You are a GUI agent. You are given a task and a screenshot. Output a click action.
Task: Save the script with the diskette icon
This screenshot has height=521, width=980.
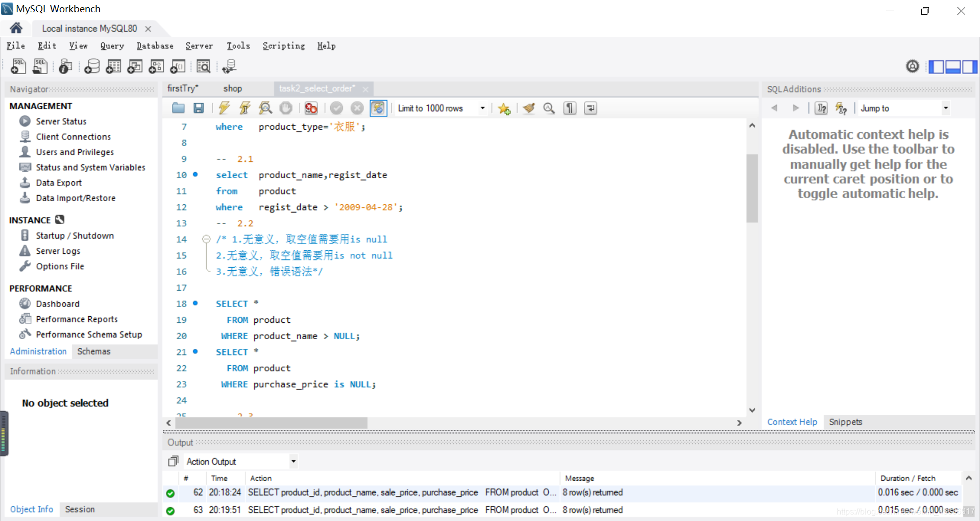pos(199,108)
